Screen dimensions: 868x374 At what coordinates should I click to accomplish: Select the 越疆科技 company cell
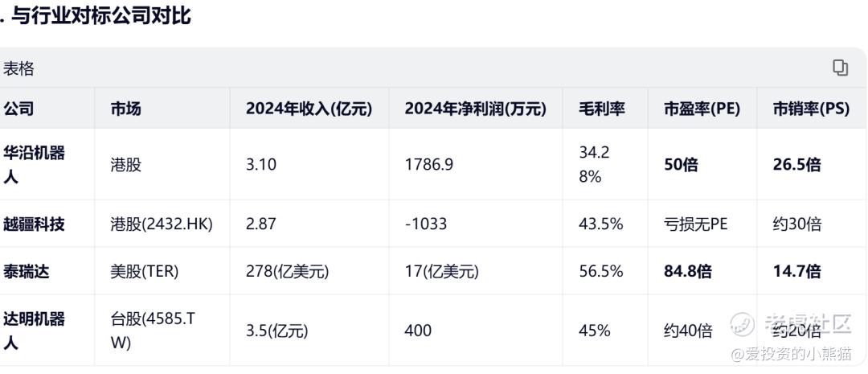click(x=34, y=224)
